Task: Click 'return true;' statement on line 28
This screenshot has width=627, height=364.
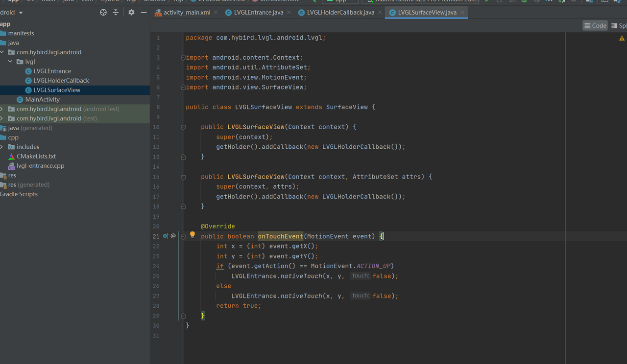Action: click(x=239, y=306)
